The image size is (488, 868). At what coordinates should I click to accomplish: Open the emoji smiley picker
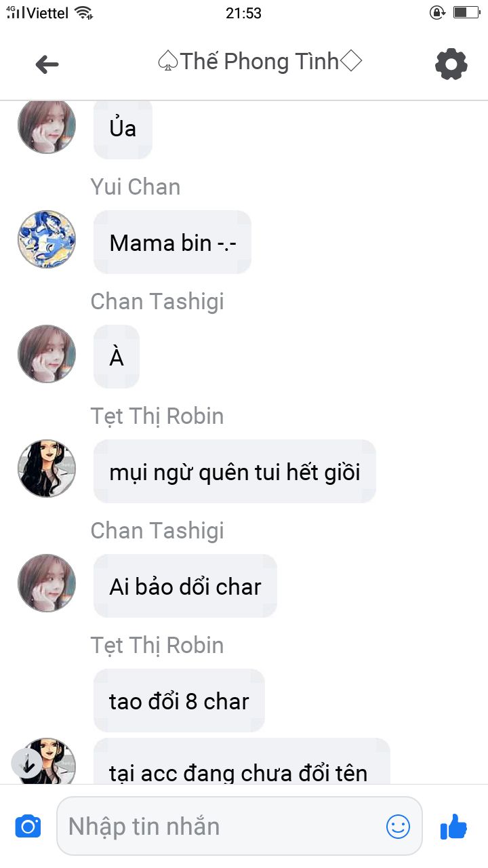coord(398,826)
